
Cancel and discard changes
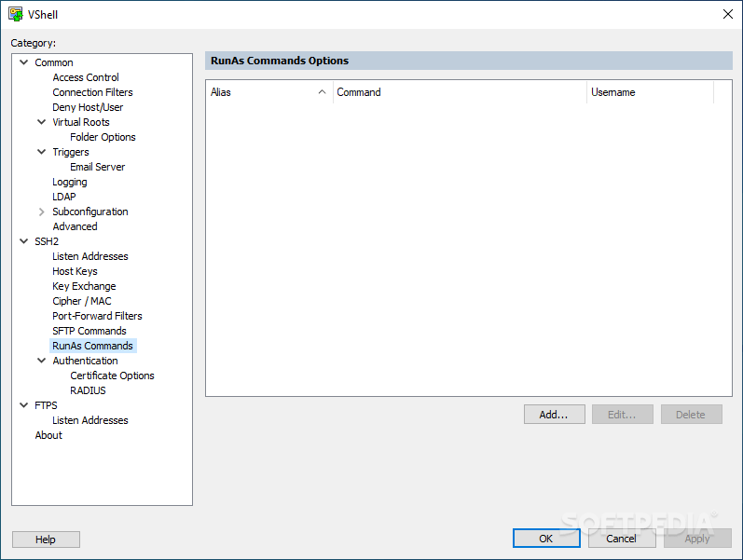622,539
